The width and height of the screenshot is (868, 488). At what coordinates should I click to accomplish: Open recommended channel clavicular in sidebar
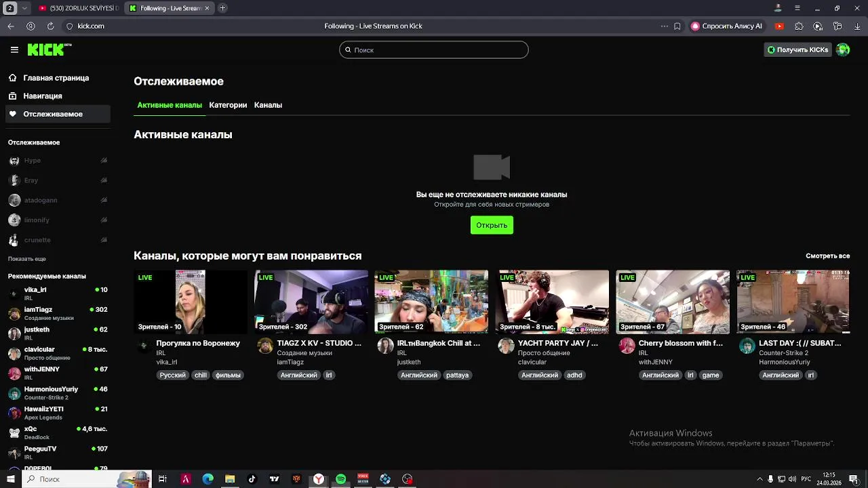pyautogui.click(x=58, y=353)
